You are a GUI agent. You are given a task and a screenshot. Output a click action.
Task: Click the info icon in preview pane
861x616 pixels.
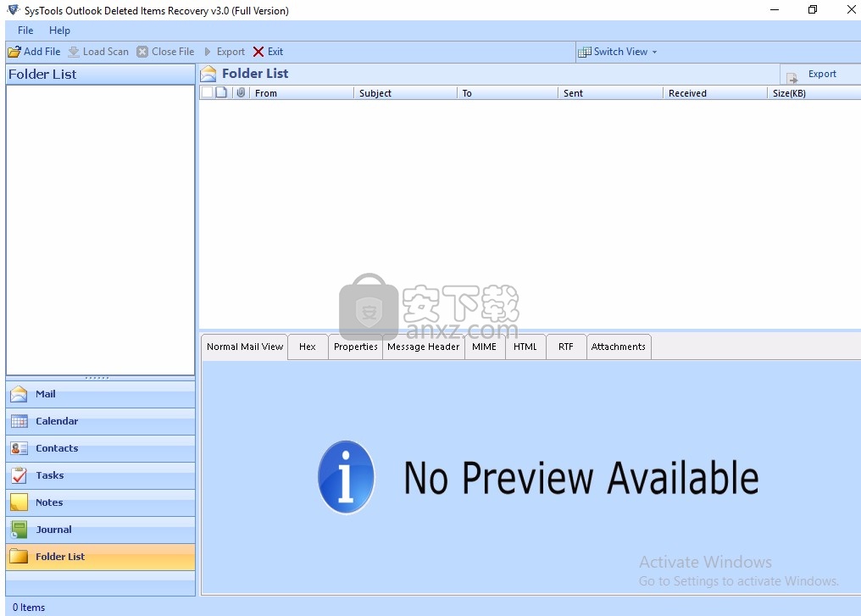(347, 477)
